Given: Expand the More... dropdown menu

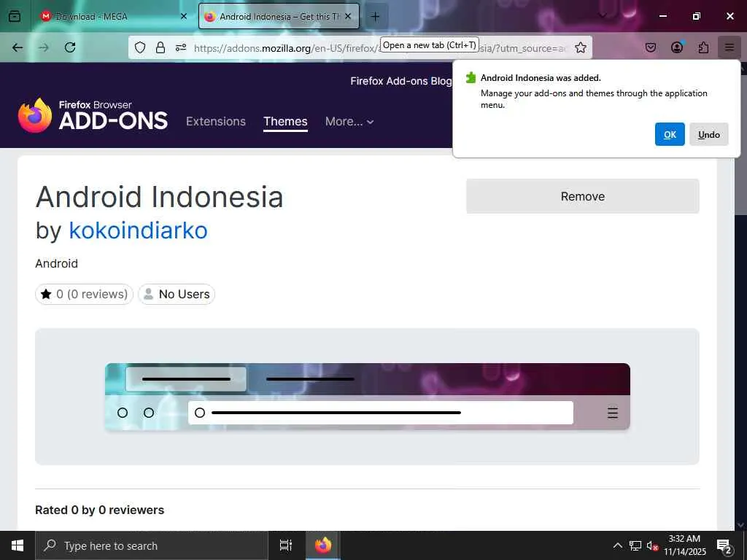Looking at the screenshot, I should pos(349,122).
